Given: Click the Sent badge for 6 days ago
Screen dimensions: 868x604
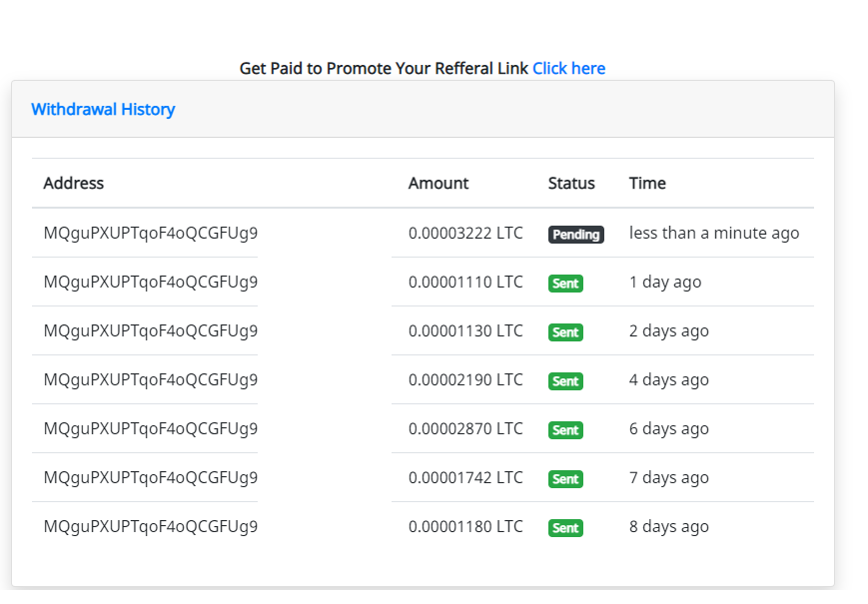Looking at the screenshot, I should (565, 430).
